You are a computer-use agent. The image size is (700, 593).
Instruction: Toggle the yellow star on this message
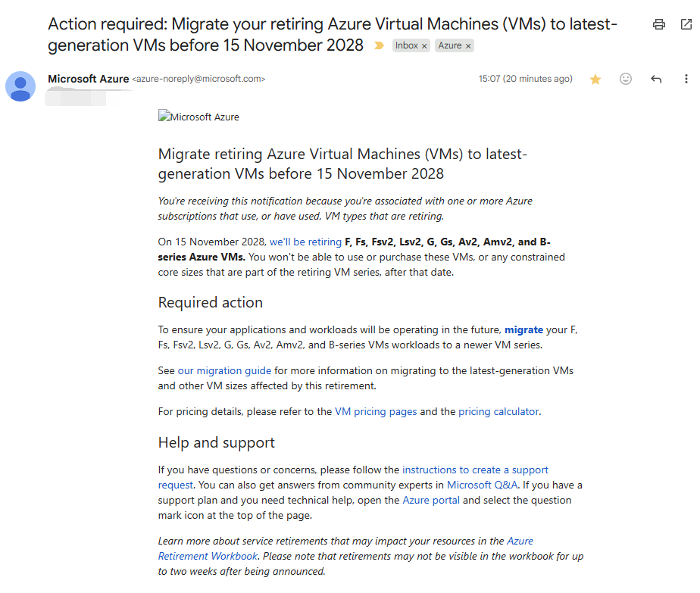tap(595, 80)
